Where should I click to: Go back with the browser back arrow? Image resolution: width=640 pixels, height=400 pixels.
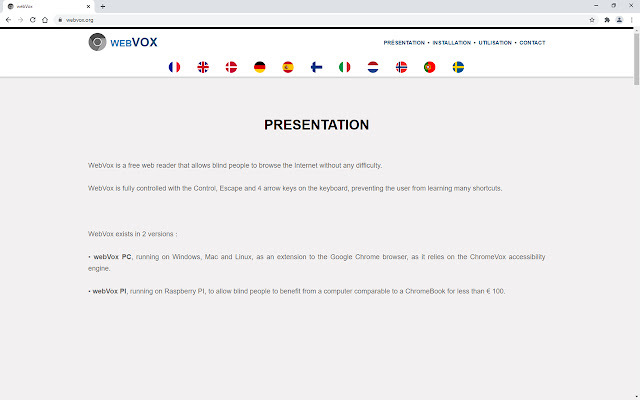click(8, 20)
